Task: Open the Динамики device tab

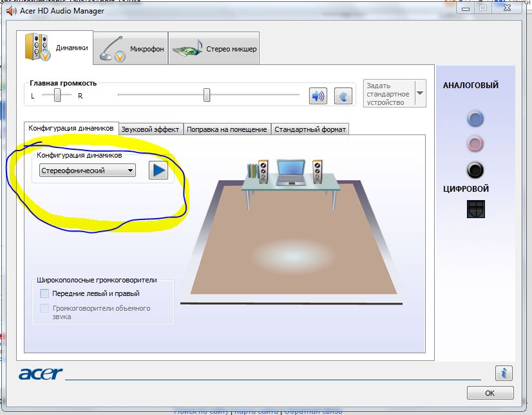Action: click(x=55, y=47)
